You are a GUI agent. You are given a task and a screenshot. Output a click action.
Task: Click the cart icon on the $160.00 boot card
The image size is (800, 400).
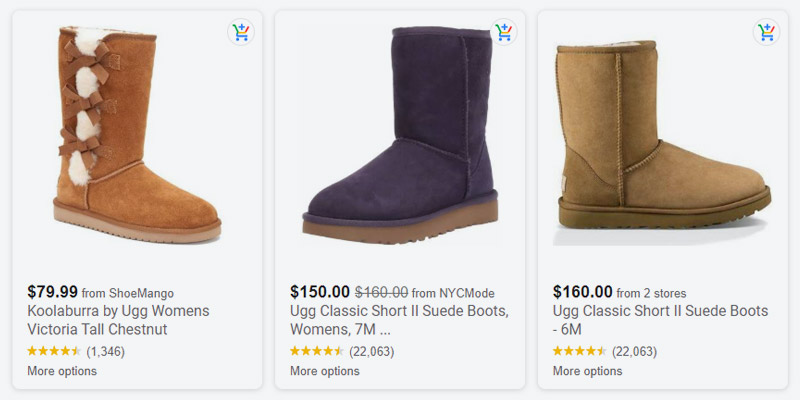click(x=766, y=32)
